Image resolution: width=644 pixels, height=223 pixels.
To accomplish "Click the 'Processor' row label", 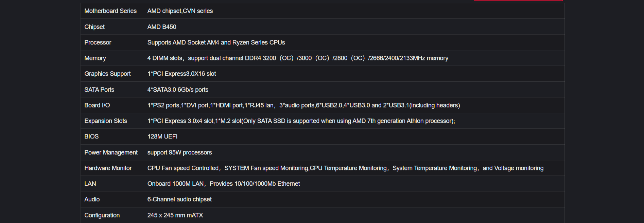I will (98, 42).
